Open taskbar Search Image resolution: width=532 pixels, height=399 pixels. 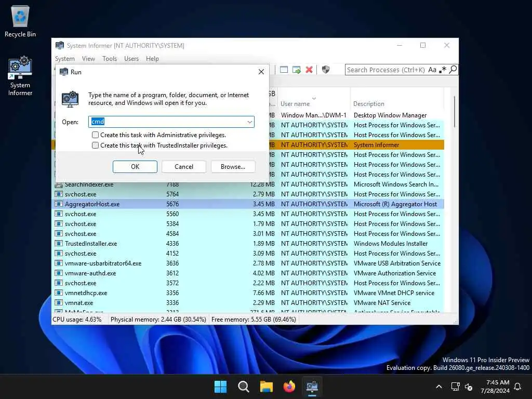[244, 387]
